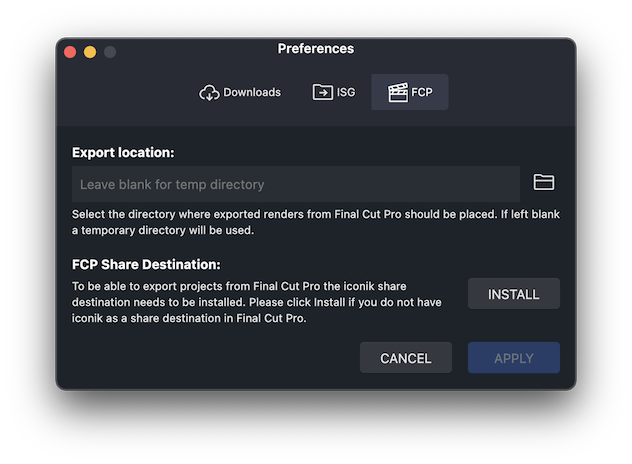Focus the Export location text field
632x464 pixels.
[296, 184]
